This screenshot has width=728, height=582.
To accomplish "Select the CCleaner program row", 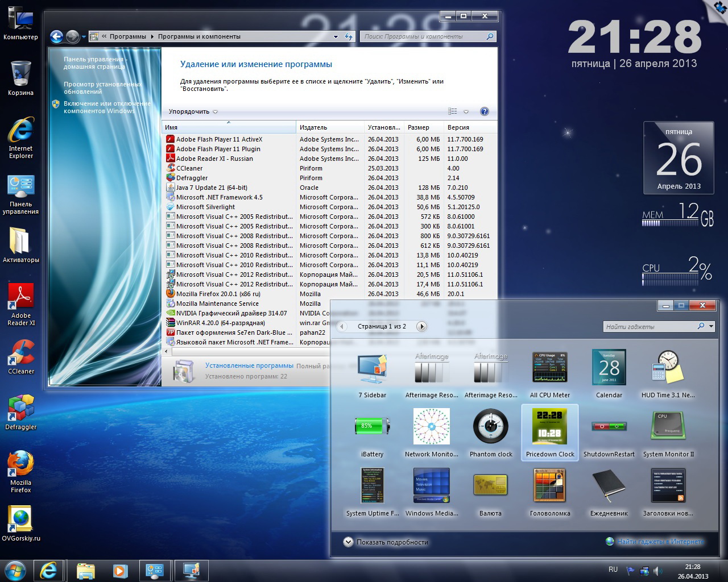I will pyautogui.click(x=330, y=168).
